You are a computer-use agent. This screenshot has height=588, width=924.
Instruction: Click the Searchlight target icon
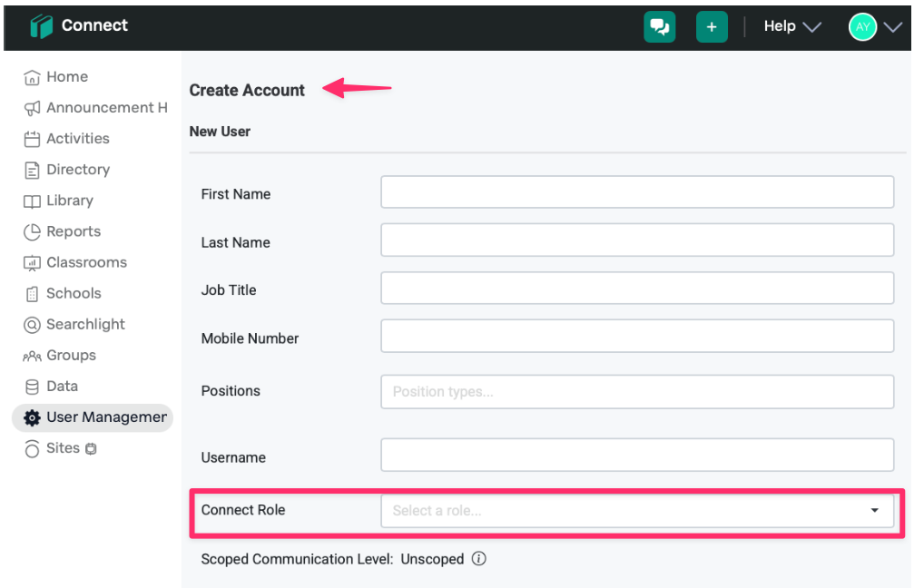coord(32,325)
